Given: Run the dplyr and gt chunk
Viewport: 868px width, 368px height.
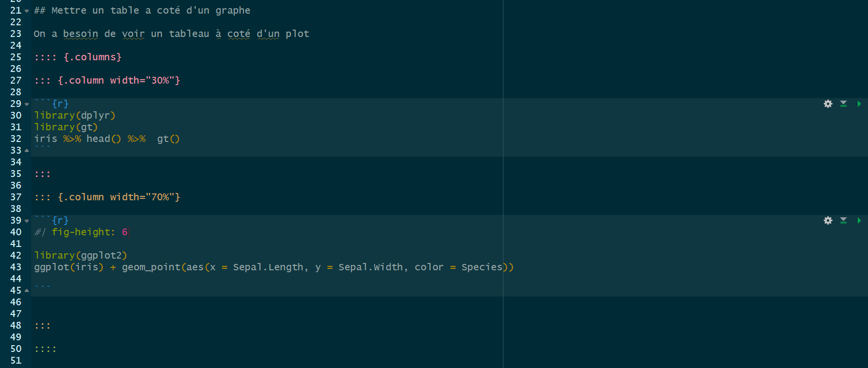Looking at the screenshot, I should [859, 104].
